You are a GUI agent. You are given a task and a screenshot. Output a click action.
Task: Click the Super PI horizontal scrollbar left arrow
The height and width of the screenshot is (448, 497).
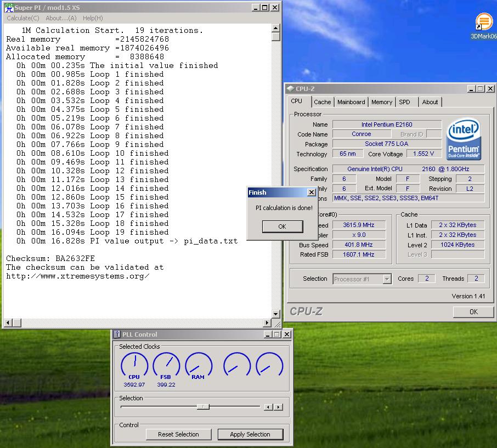[x=8, y=323]
